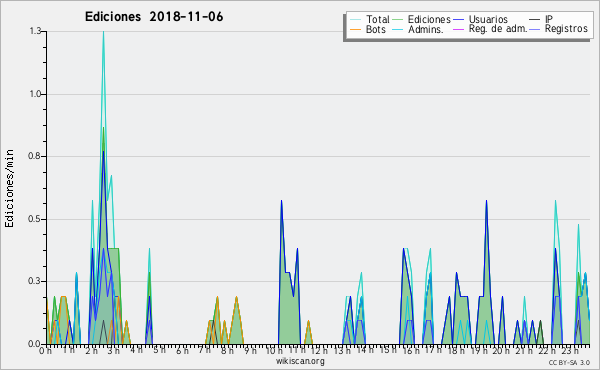The width and height of the screenshot is (600, 370).
Task: Click the '13 h' x-axis label
Action: click(x=342, y=351)
